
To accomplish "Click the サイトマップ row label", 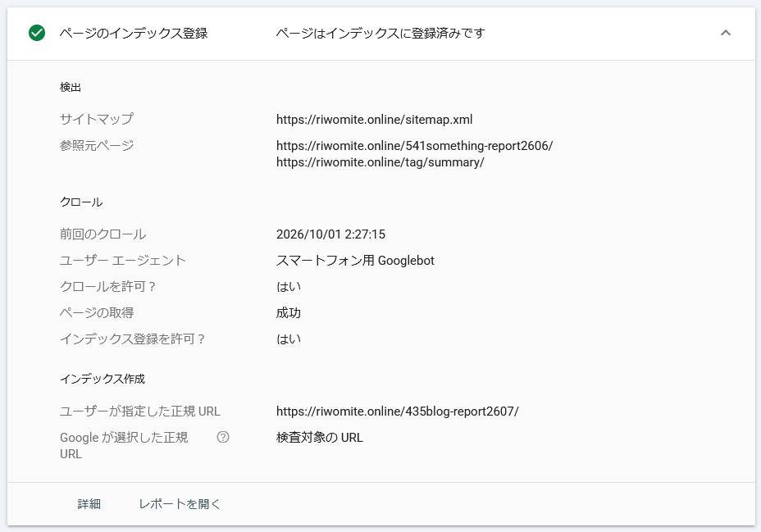I will coord(97,119).
